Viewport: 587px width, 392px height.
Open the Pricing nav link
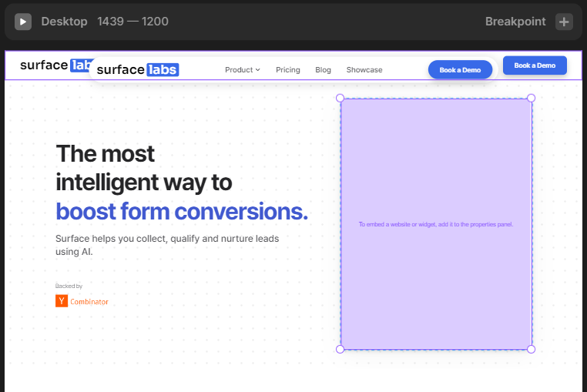[x=288, y=70]
